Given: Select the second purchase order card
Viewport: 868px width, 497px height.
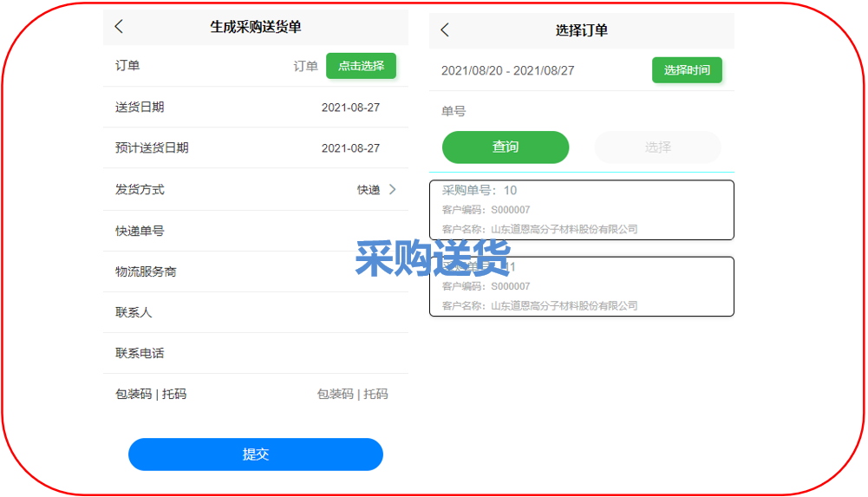Looking at the screenshot, I should 581,287.
